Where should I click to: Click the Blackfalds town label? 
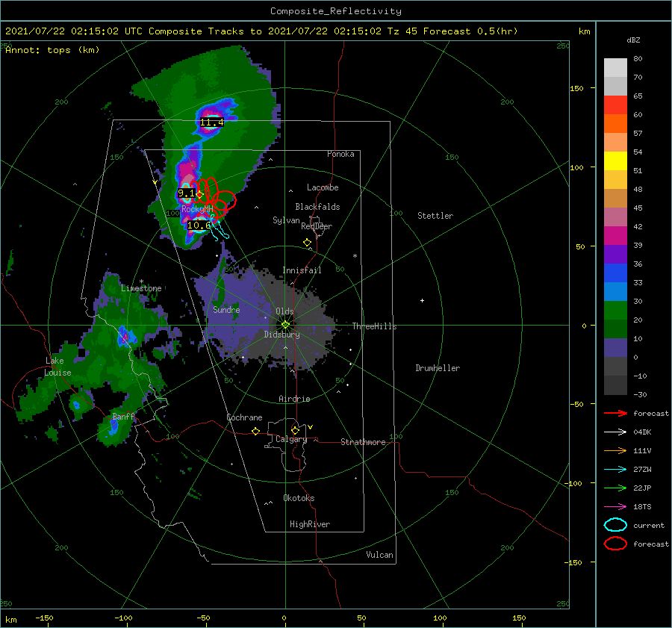click(317, 207)
